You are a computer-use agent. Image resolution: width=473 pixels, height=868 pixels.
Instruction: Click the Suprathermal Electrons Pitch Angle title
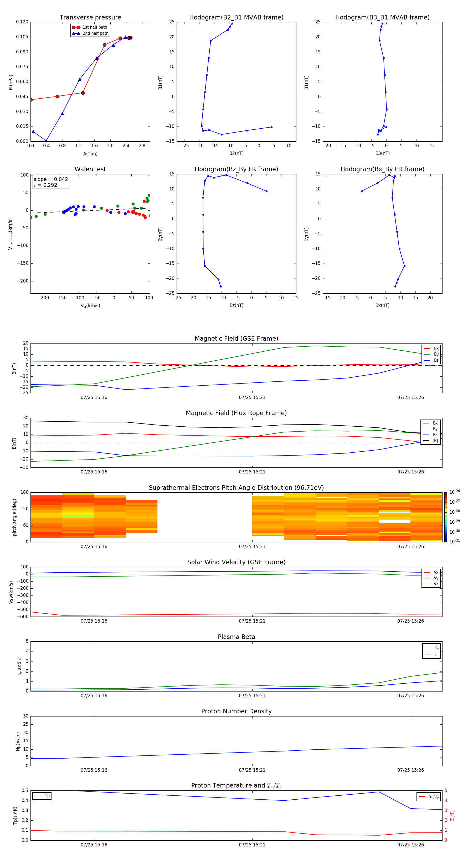236,488
